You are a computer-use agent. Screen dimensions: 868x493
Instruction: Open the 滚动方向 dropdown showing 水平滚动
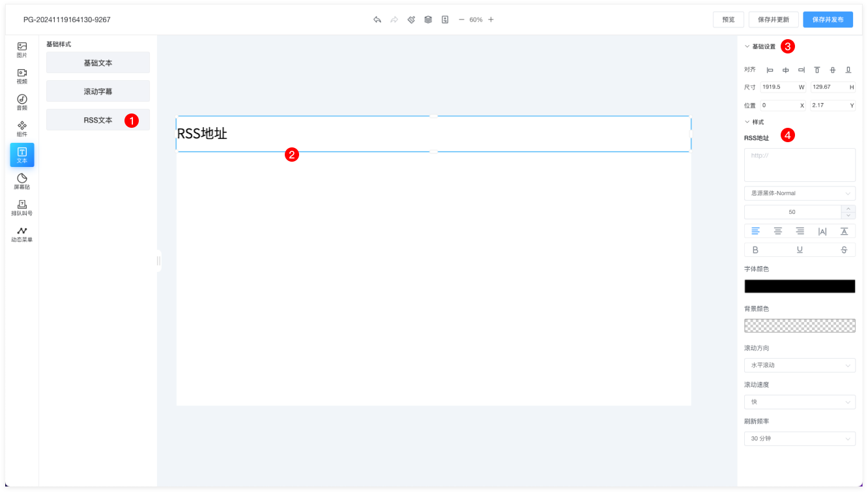click(x=800, y=365)
